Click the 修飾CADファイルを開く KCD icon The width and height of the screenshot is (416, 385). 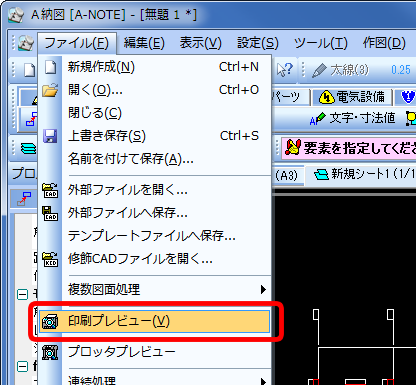point(50,259)
